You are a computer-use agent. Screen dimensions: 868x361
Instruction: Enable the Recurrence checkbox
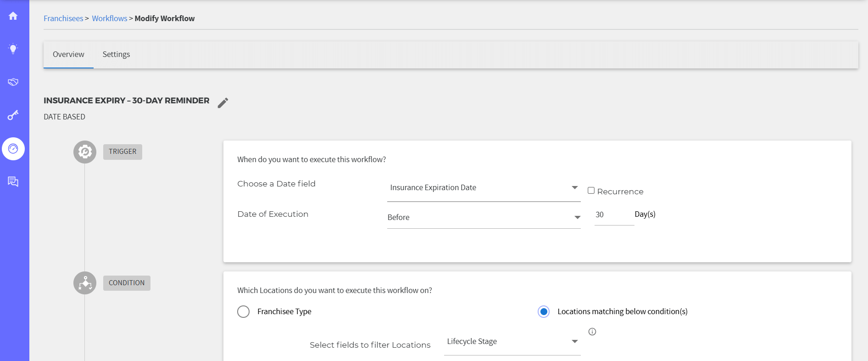(x=591, y=191)
